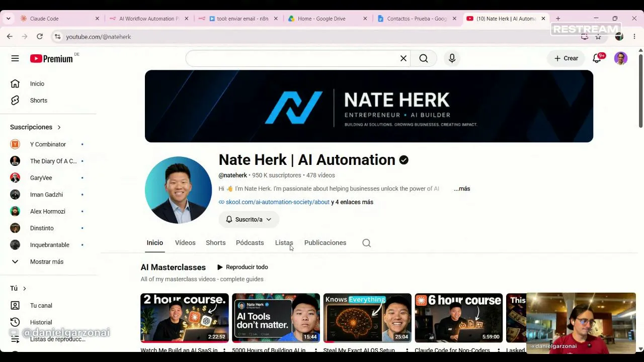
Task: Open the AI Tools don't matter thumbnail
Action: pos(276,318)
